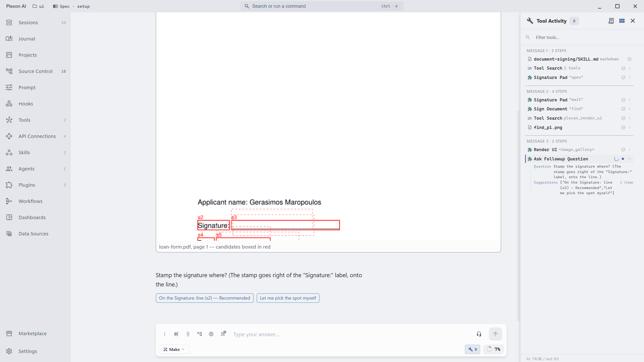Click the Agents people icon
The height and width of the screenshot is (362, 644).
pyautogui.click(x=9, y=169)
